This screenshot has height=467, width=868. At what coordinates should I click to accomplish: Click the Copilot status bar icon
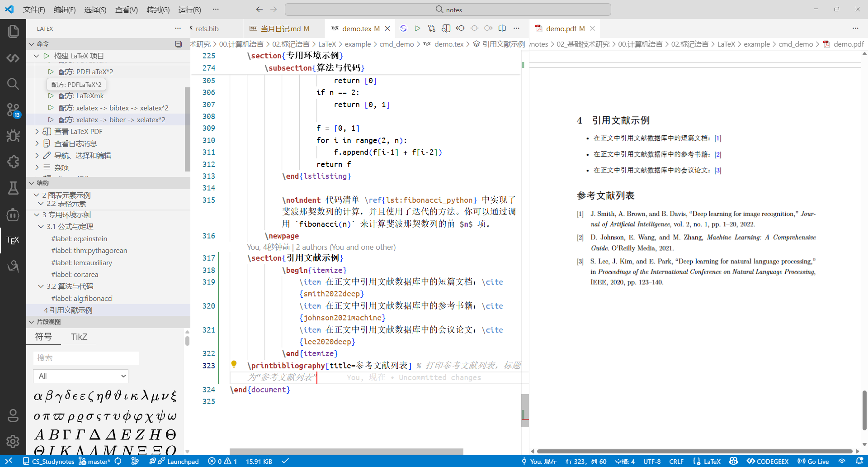pos(733,461)
